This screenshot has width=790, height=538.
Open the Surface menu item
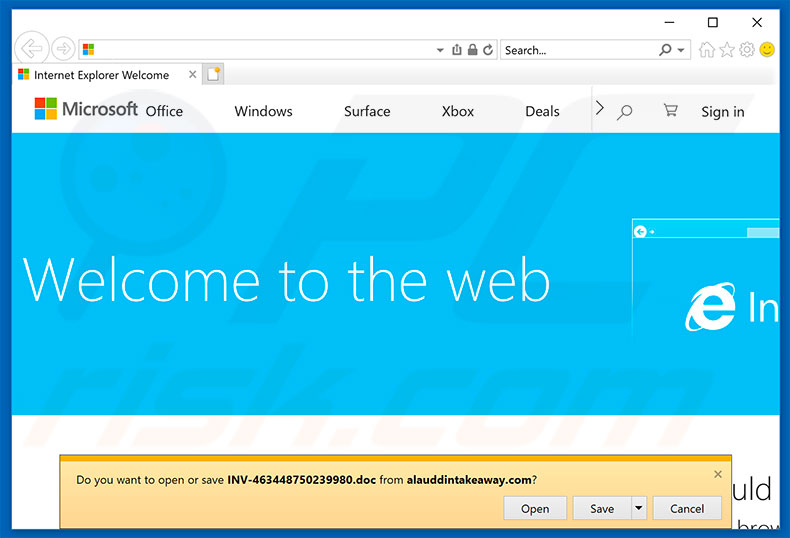[x=367, y=111]
